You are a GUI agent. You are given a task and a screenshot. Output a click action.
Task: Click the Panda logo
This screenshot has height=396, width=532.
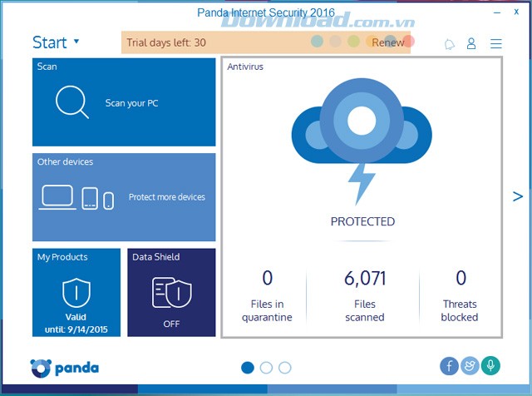point(65,368)
